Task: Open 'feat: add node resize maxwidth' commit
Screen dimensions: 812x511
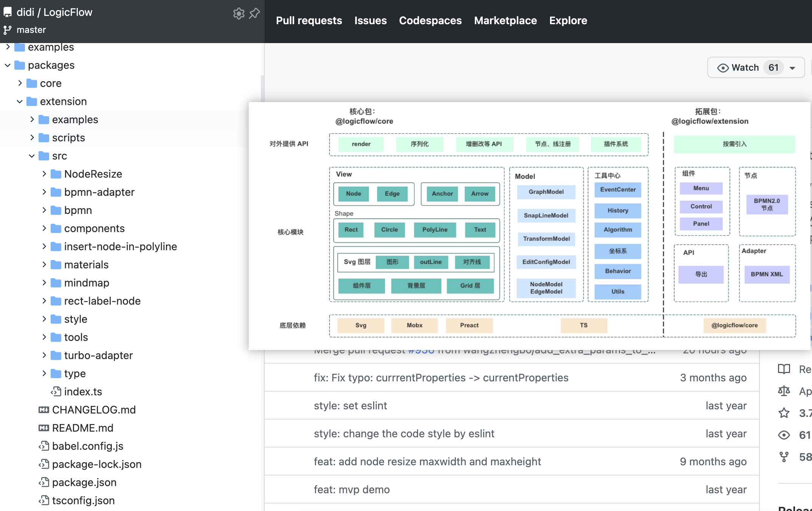Action: (427, 461)
